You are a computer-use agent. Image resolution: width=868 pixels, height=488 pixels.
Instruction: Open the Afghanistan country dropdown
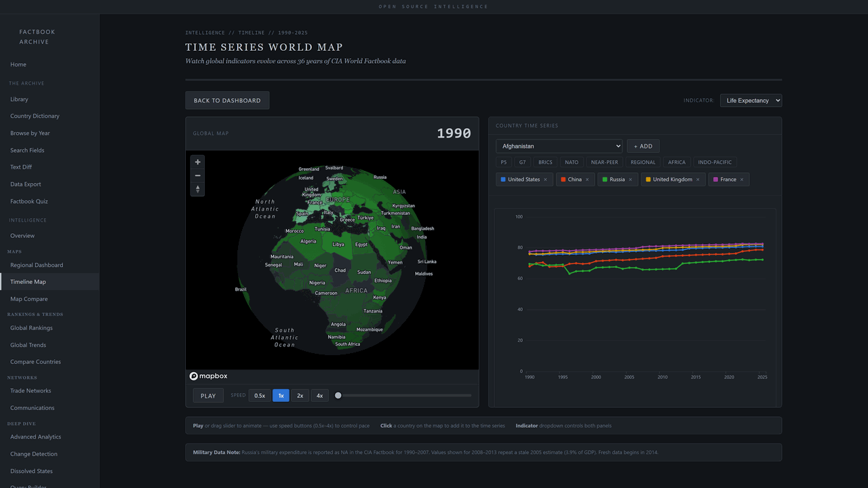point(559,146)
